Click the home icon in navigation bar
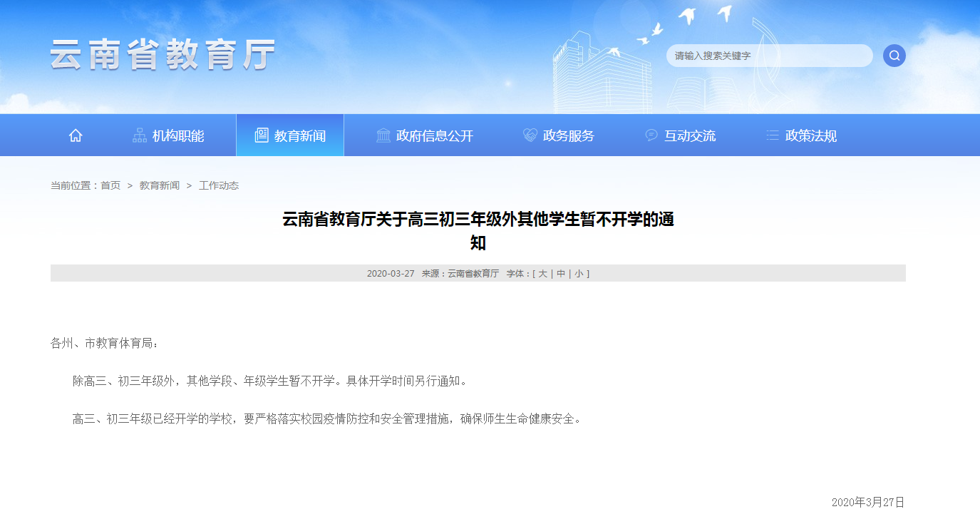Viewport: 980px width, 529px height. coord(76,135)
